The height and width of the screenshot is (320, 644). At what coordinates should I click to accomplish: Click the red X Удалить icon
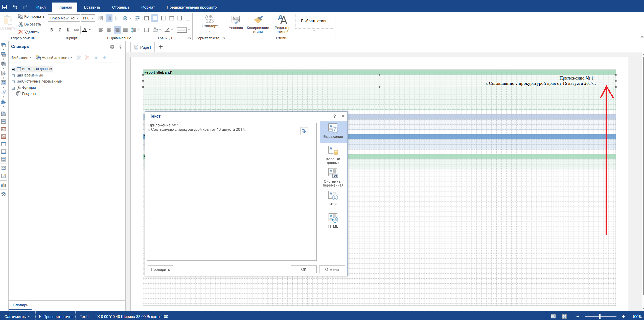21,32
